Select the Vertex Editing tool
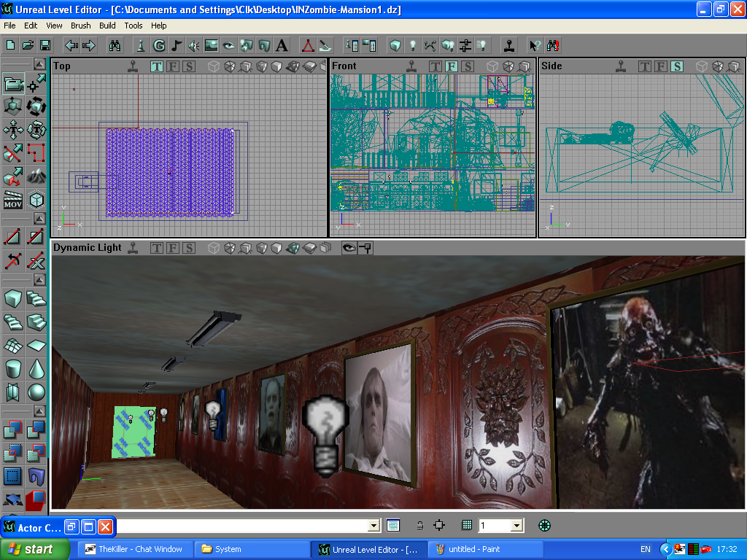 [36, 84]
